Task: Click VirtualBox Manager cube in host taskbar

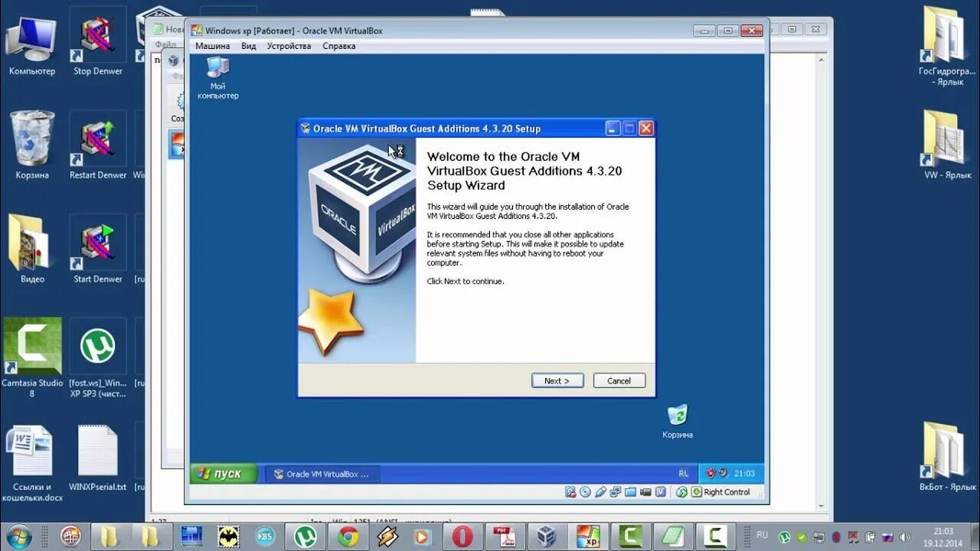Action: tap(547, 536)
